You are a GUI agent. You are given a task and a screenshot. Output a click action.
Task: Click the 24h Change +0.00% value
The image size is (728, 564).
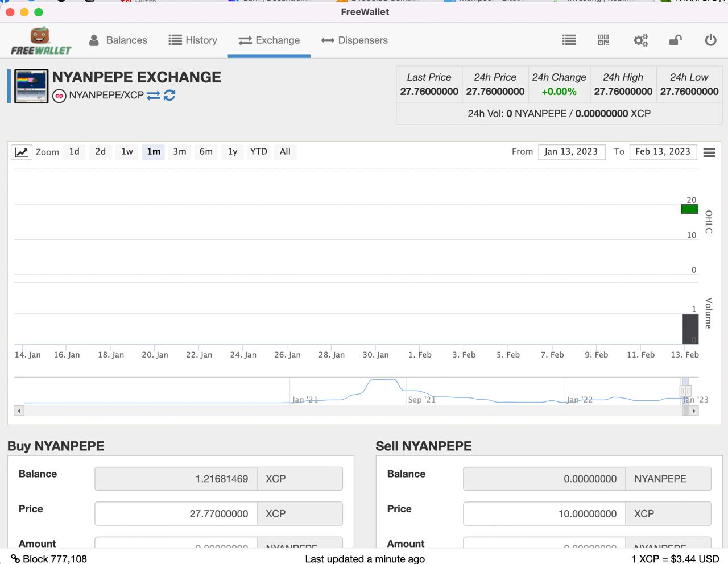tap(559, 92)
